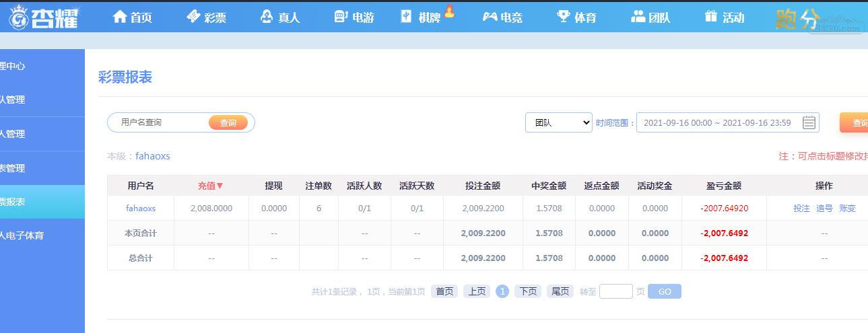Sort table by 充值 column header

(211, 186)
